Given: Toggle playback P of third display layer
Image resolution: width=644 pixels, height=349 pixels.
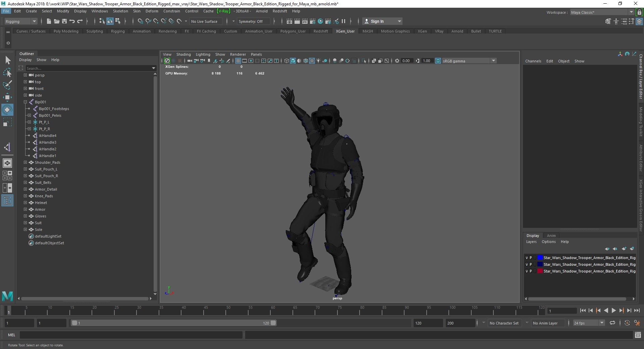Looking at the screenshot, I should [x=531, y=271].
